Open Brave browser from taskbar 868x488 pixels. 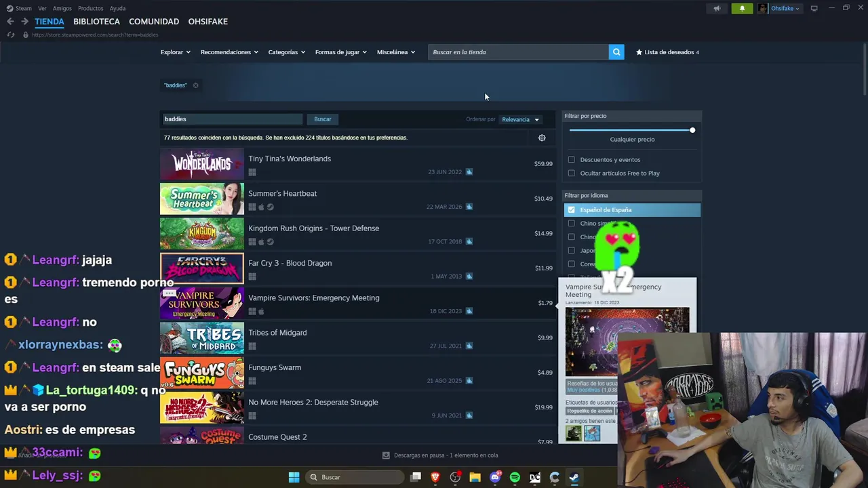(435, 477)
